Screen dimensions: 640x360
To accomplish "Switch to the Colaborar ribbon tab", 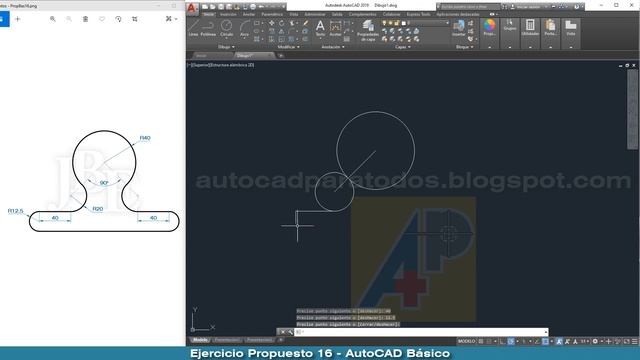I will 391,14.
